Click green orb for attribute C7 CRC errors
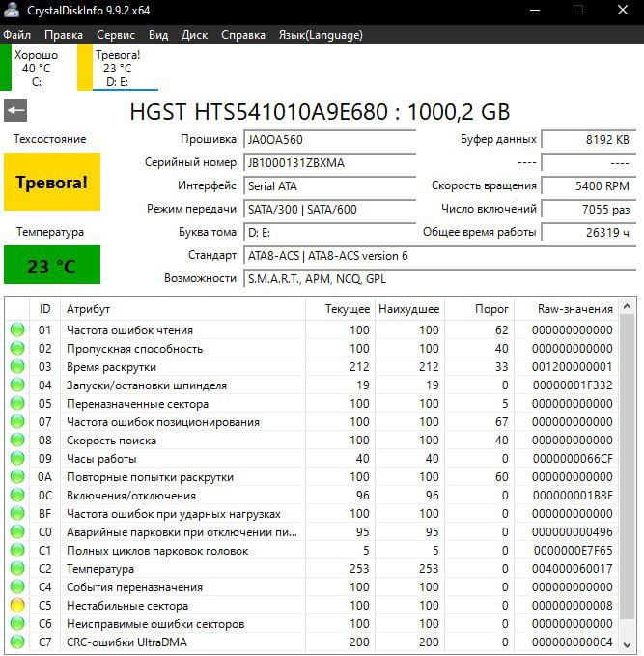Viewport: 644px width, 656px height. [x=17, y=642]
